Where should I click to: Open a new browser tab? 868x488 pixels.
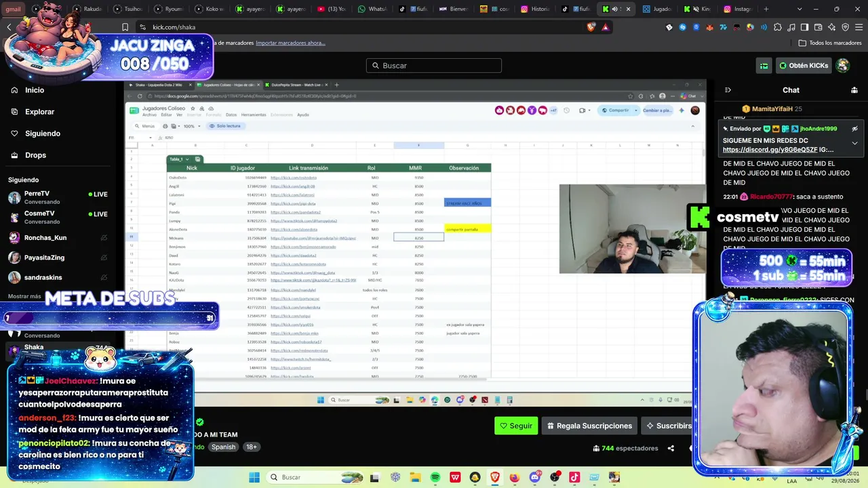(766, 9)
